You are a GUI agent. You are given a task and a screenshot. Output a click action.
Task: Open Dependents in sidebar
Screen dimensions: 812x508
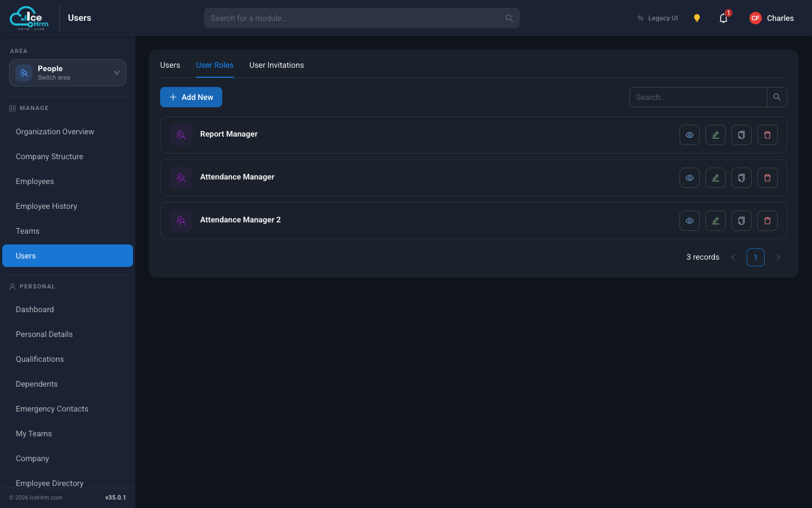tap(68, 384)
